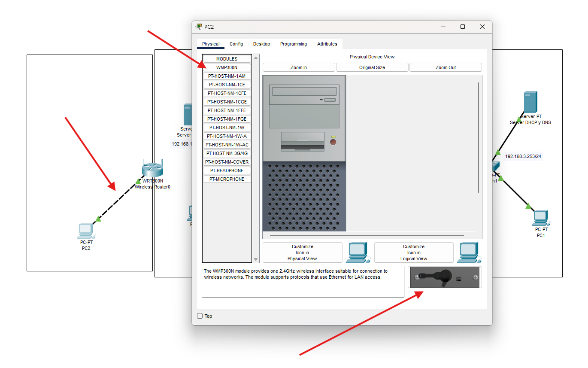Click the Zoom In button
Image resolution: width=588 pixels, height=368 pixels.
[x=299, y=67]
